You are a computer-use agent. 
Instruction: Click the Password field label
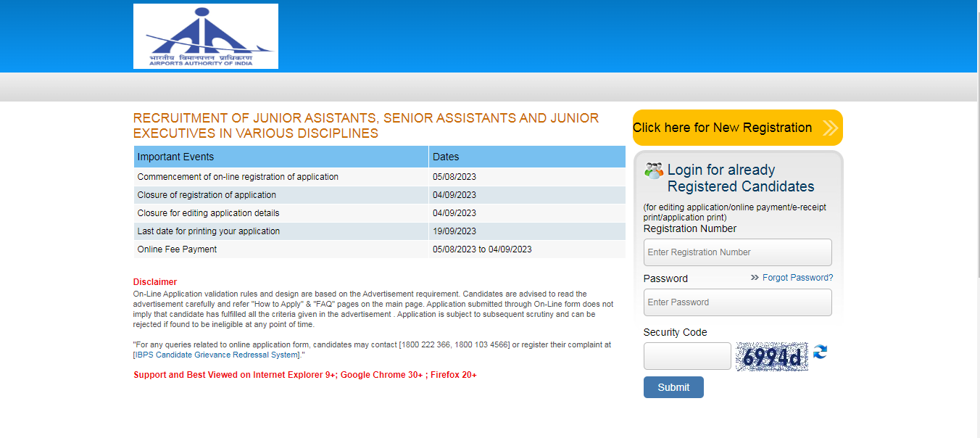click(665, 278)
